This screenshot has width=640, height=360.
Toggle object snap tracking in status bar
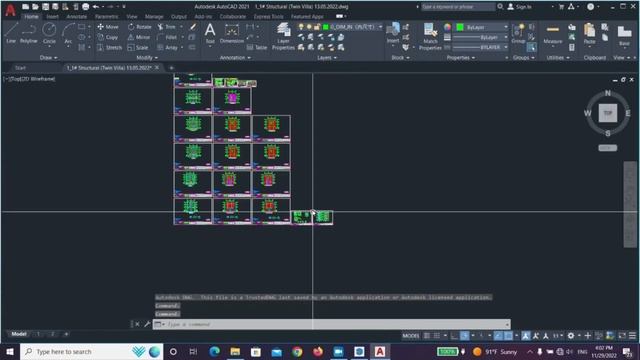coord(498,336)
